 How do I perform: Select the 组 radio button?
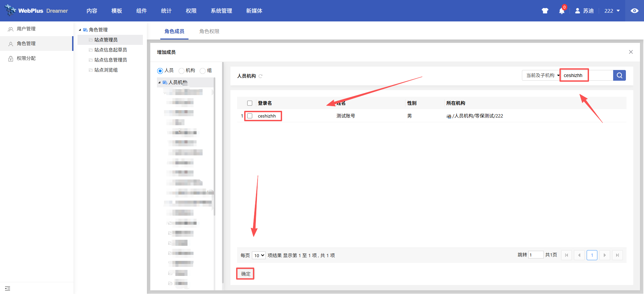(x=203, y=71)
